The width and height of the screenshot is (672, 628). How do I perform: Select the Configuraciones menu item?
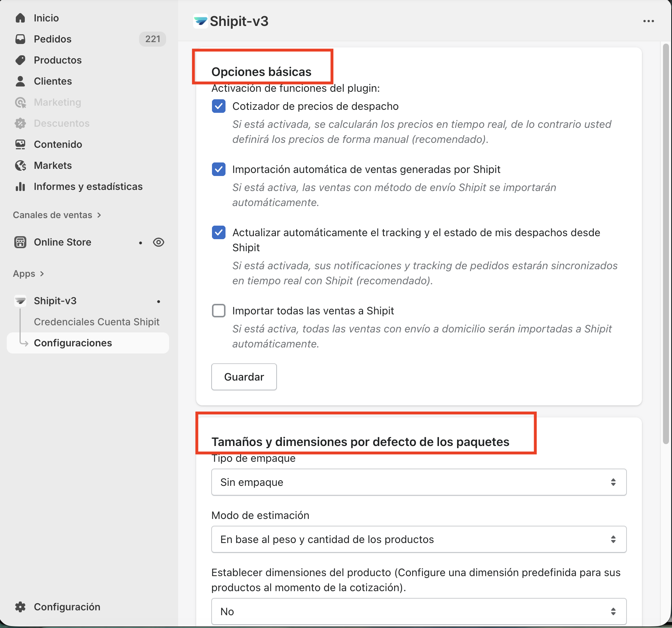[x=73, y=343]
